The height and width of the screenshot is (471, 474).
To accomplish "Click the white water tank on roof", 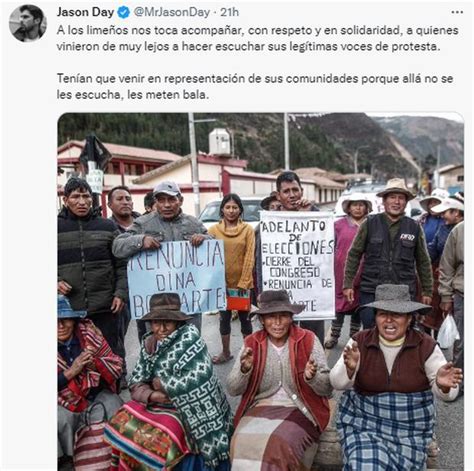I will coord(219,141).
